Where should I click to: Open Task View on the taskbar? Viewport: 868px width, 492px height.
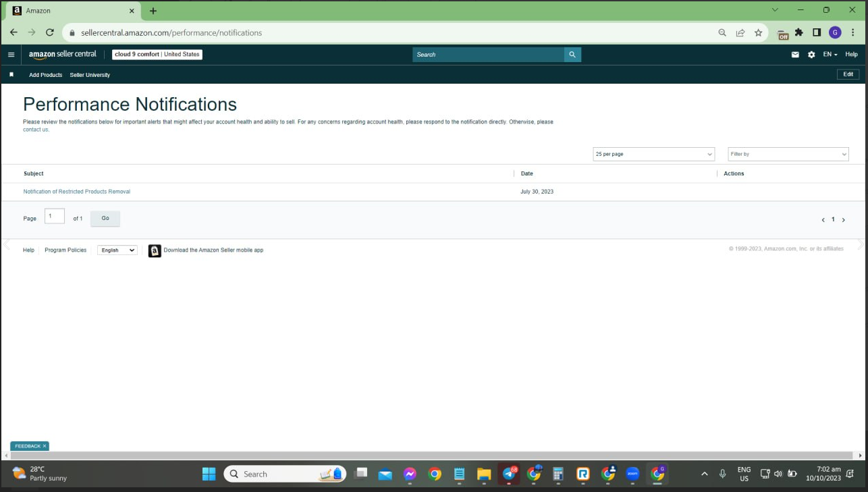[x=361, y=474]
